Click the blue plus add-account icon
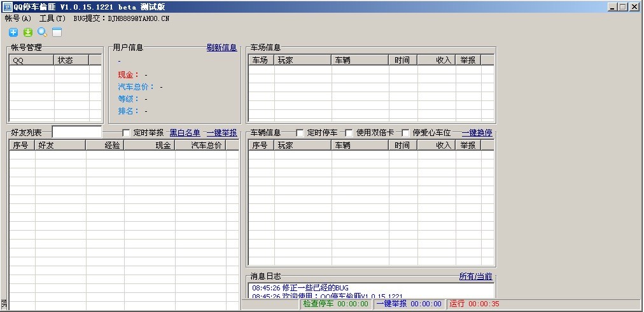 point(13,32)
